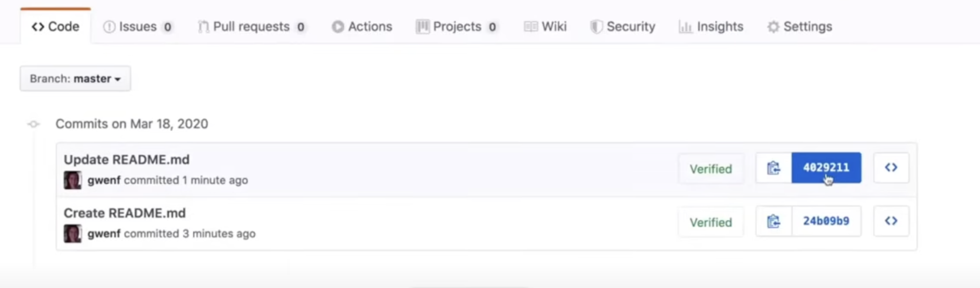
Task: Browse repository at Create README.md commit
Action: 891,221
